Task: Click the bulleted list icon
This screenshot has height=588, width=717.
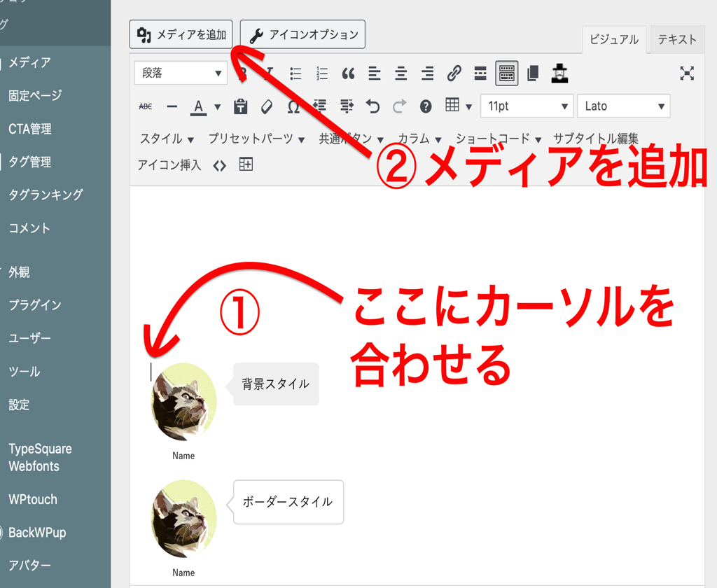Action: tap(295, 73)
